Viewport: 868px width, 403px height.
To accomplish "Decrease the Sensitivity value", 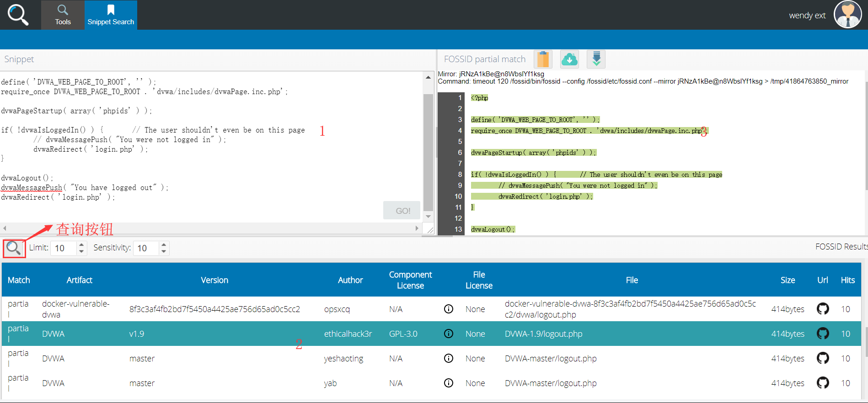I will (164, 251).
